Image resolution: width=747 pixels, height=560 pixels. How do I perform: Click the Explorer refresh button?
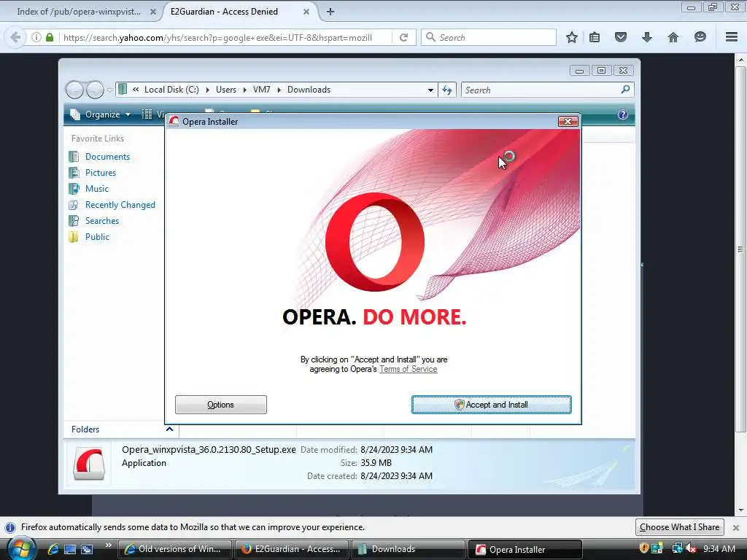point(447,90)
